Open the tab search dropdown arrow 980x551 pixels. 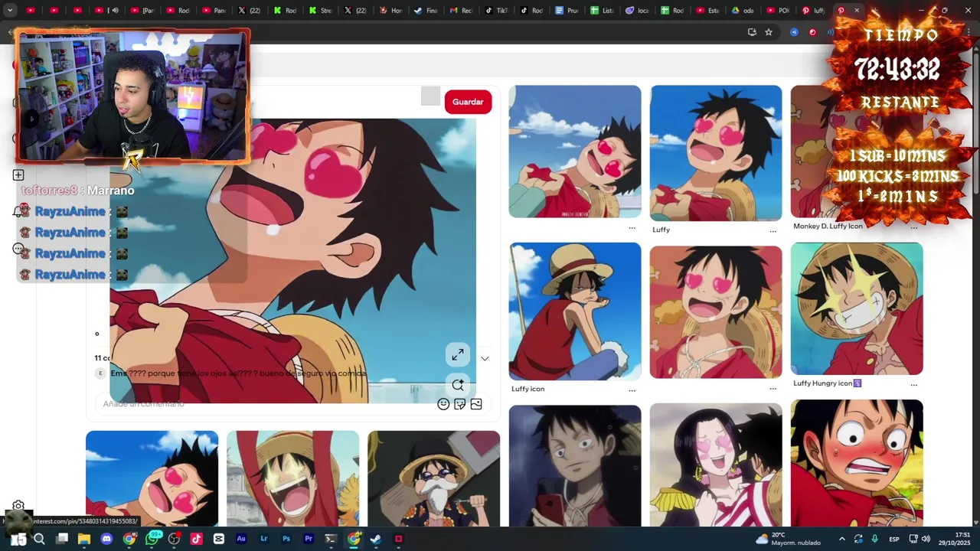tap(10, 11)
